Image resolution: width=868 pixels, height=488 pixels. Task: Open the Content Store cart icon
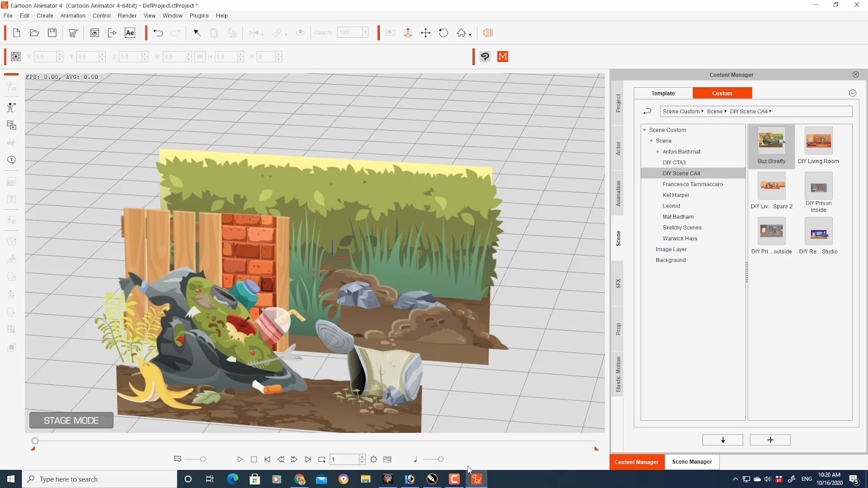pos(73,33)
